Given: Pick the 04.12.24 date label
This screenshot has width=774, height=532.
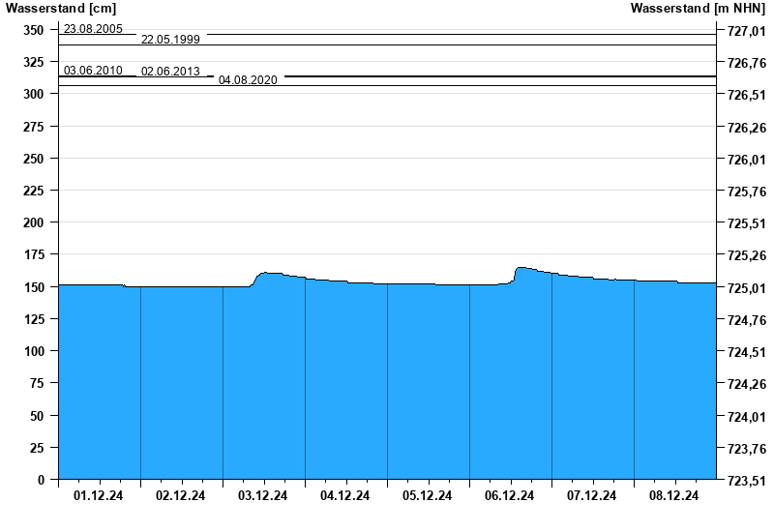Looking at the screenshot, I should [345, 496].
